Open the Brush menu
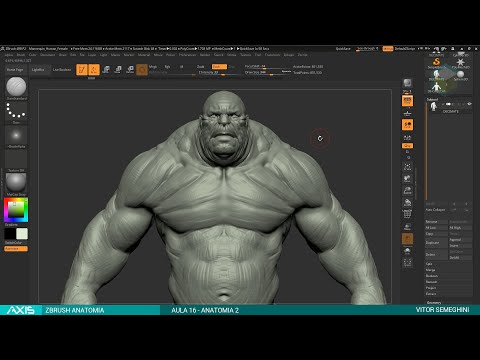Screen dimensions: 480x360 coord(21,55)
